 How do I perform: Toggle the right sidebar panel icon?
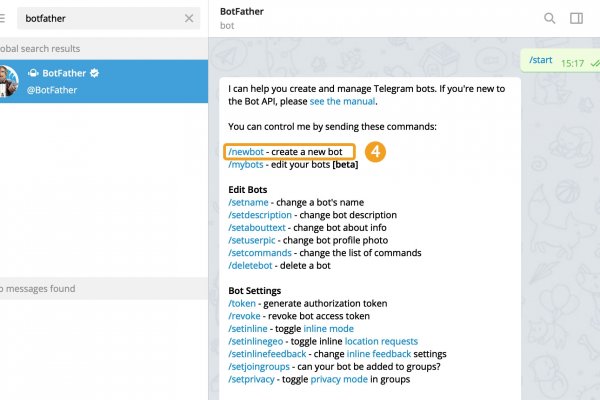pos(576,18)
